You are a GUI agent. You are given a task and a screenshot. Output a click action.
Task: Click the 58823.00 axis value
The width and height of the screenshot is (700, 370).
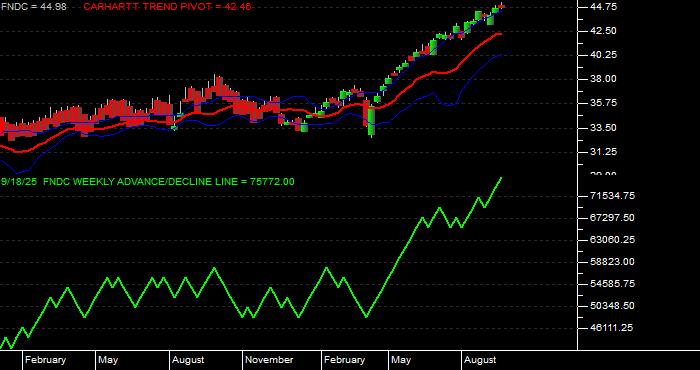(612, 262)
